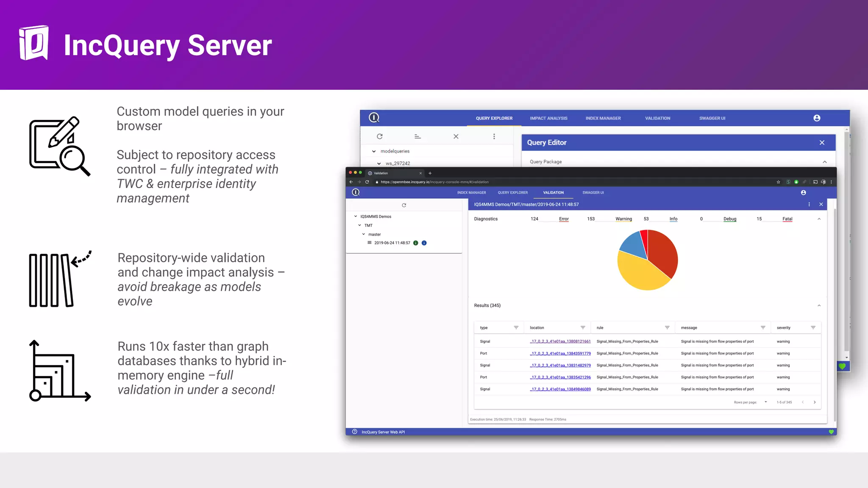Click the blue info slice of pie chart
The width and height of the screenshot is (868, 488).
click(x=634, y=245)
